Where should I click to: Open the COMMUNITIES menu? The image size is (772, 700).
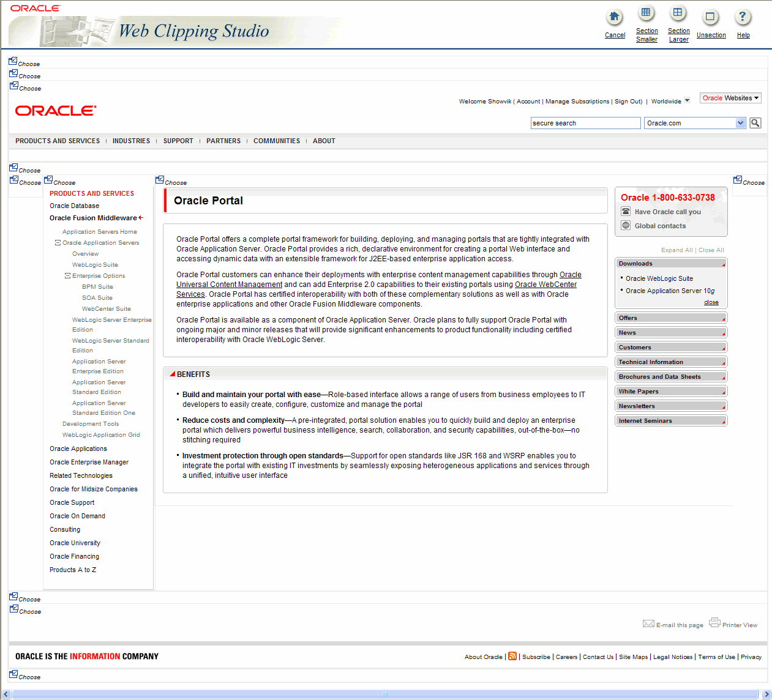point(276,141)
